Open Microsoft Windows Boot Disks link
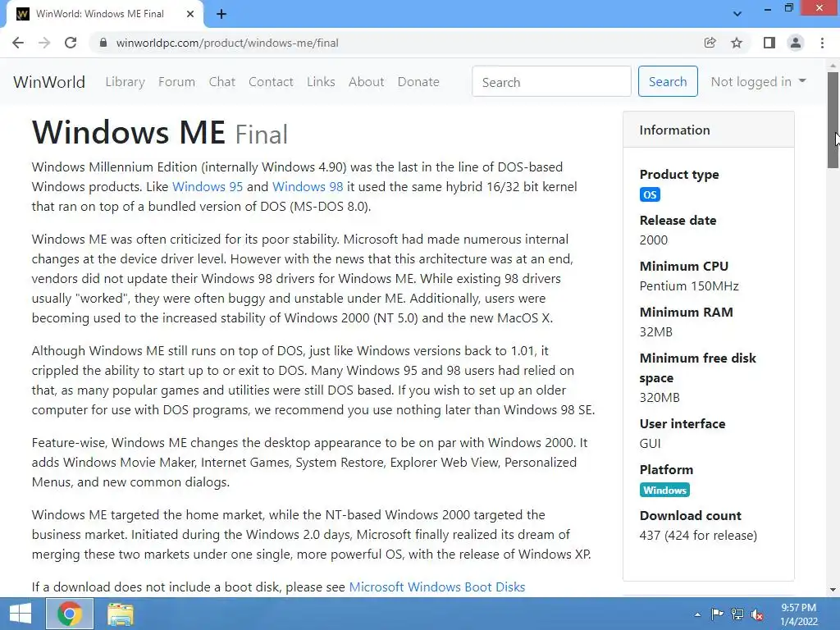The width and height of the screenshot is (840, 630). (x=436, y=587)
